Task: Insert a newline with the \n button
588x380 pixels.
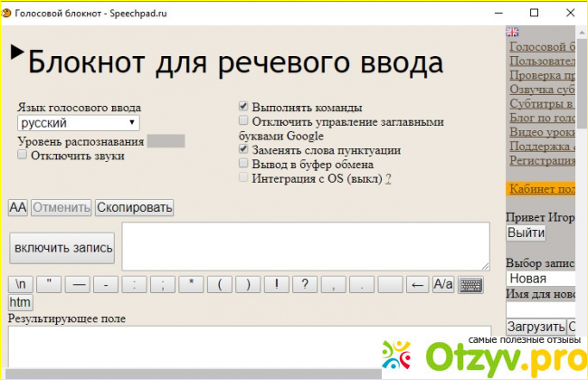Action: 21,284
